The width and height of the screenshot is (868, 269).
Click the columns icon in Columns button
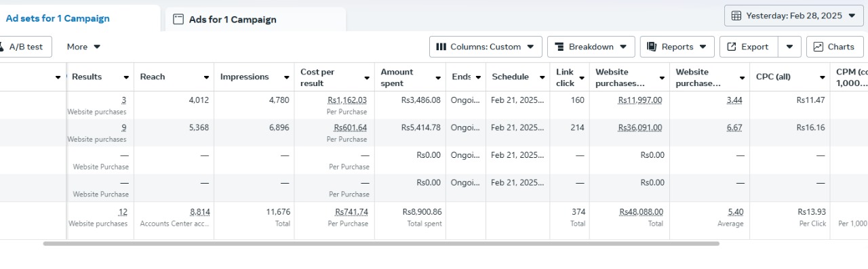441,47
